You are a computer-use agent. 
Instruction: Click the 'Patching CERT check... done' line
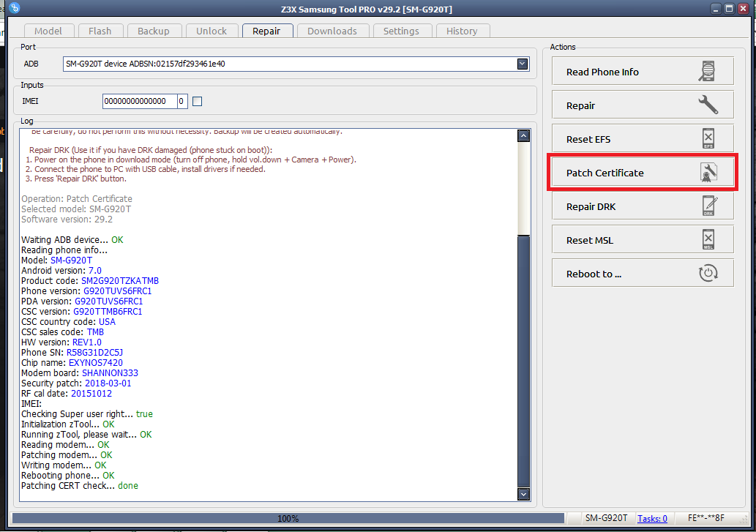click(x=80, y=486)
